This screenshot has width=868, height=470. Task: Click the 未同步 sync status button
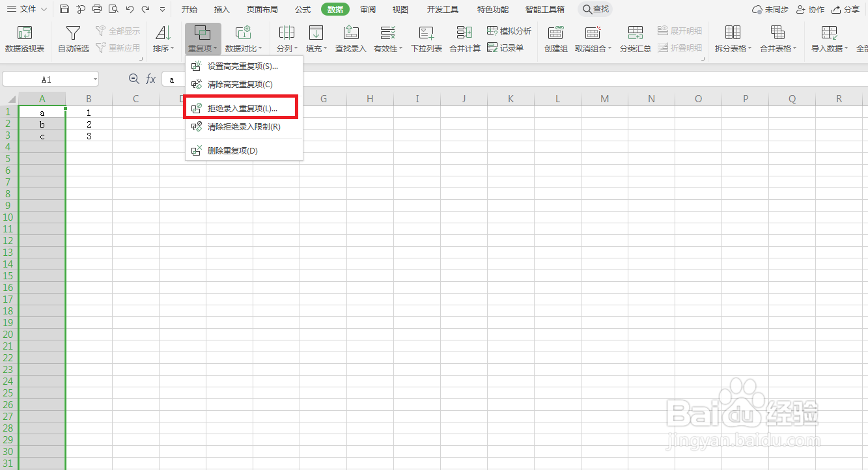(x=770, y=10)
